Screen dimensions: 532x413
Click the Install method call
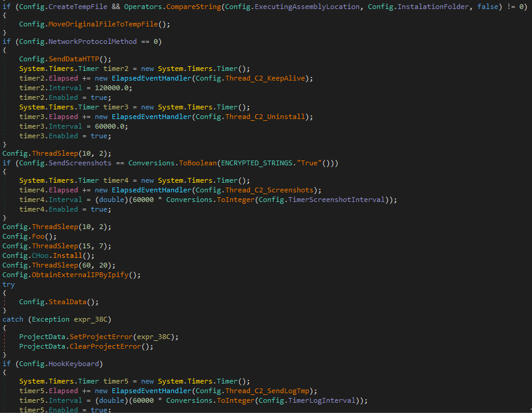(67, 255)
